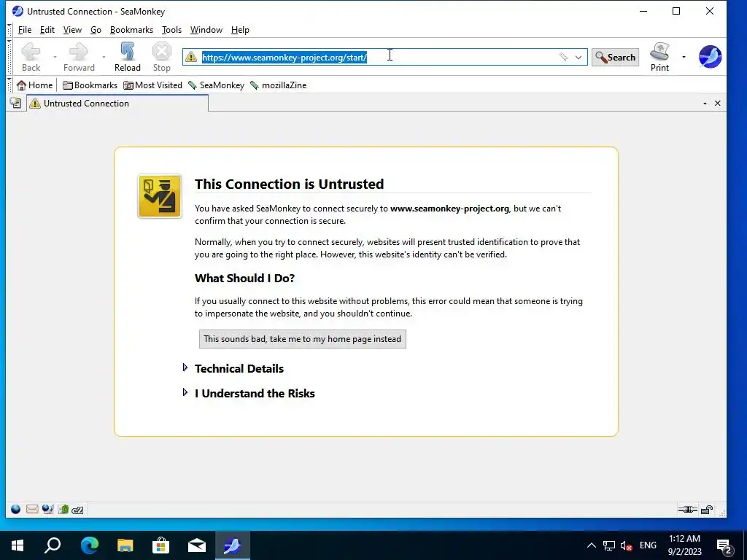Click the online/offline connection status icon

click(x=687, y=510)
